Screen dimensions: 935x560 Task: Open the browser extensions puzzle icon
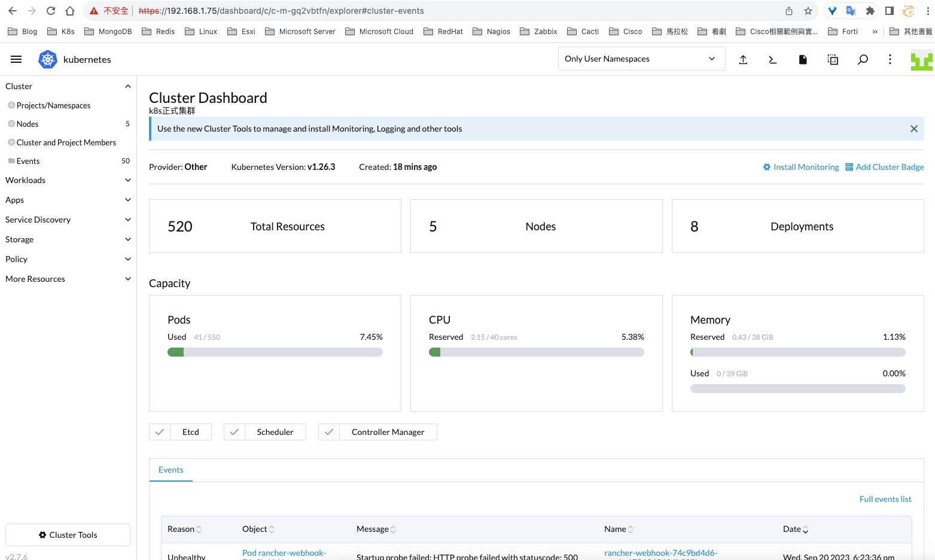(870, 11)
